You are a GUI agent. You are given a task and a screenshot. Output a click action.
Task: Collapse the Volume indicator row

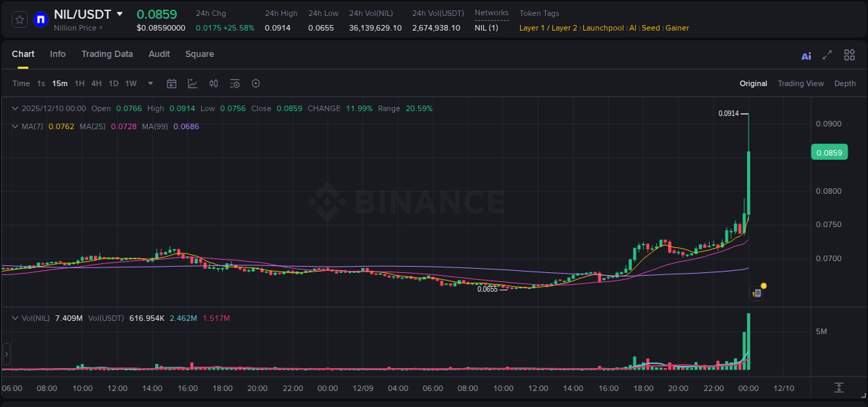(15, 317)
